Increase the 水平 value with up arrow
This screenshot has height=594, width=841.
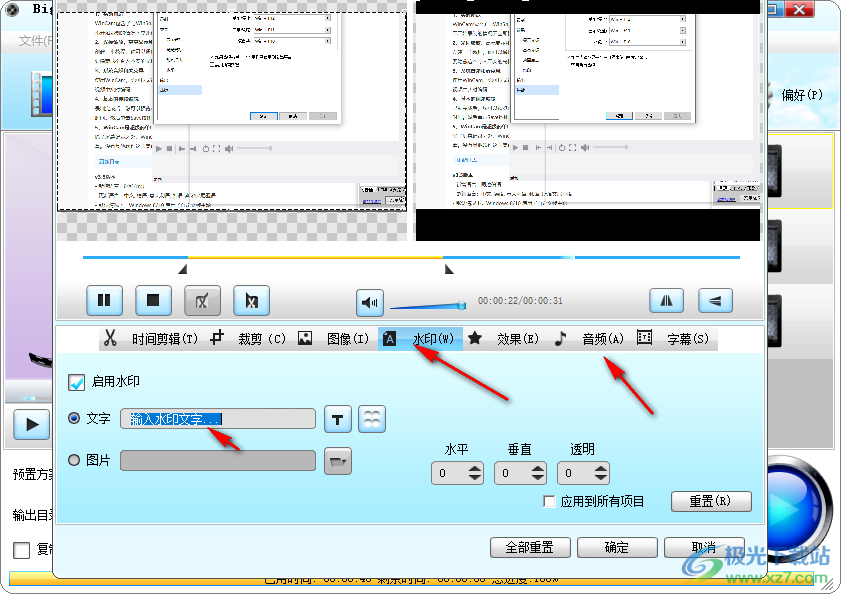[475, 468]
